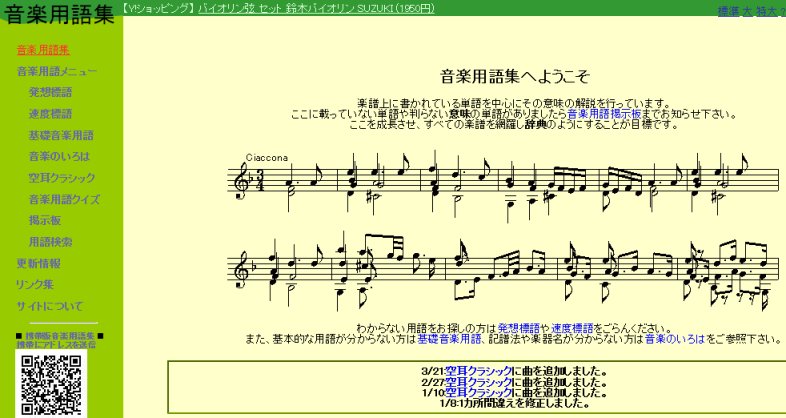Screen dimensions: 786x418
Task: Open 空耳クラシック link in 3/21 update
Action: tap(479, 371)
